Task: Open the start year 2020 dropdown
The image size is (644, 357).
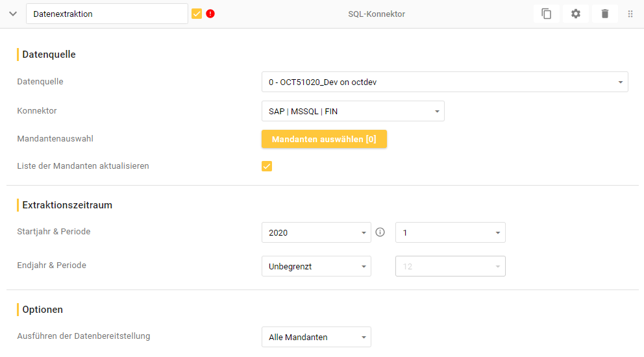Action: click(316, 232)
